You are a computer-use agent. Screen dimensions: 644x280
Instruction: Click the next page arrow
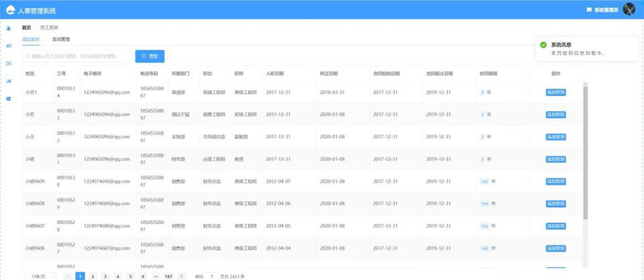coord(182,276)
